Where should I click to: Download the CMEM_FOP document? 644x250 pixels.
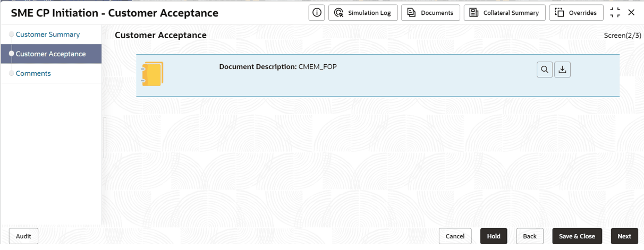point(562,70)
